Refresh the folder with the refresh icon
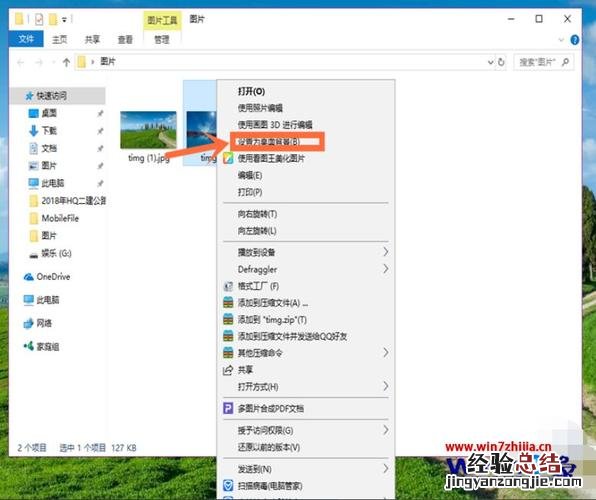 (x=501, y=62)
